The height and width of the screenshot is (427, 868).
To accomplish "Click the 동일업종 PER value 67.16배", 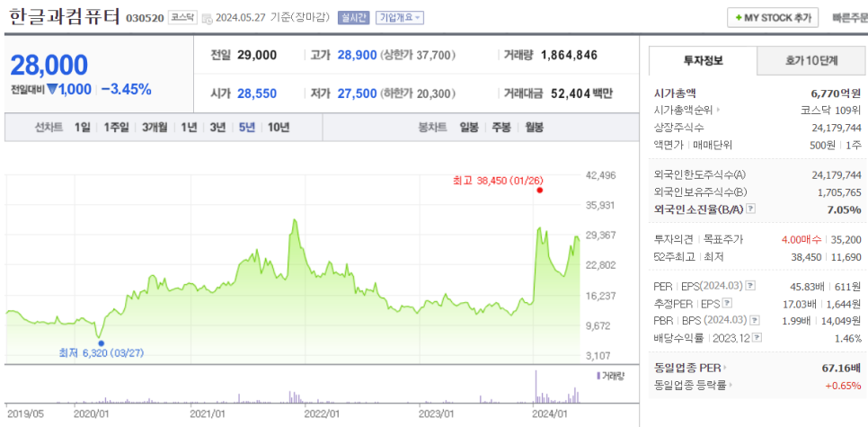I will 841,368.
